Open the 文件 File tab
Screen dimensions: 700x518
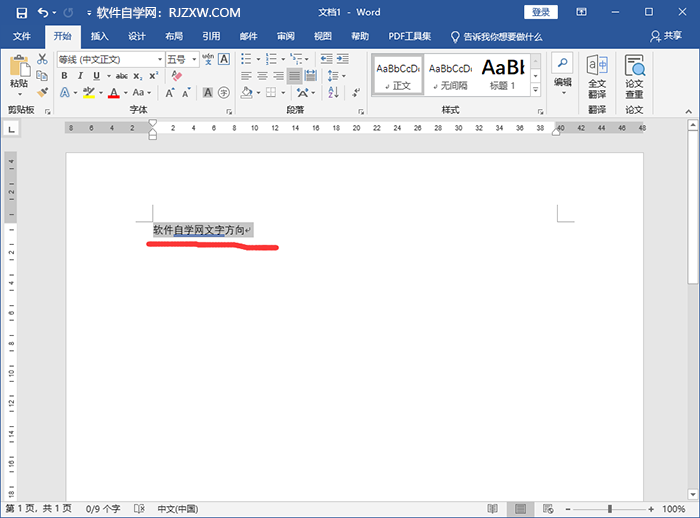click(x=21, y=36)
